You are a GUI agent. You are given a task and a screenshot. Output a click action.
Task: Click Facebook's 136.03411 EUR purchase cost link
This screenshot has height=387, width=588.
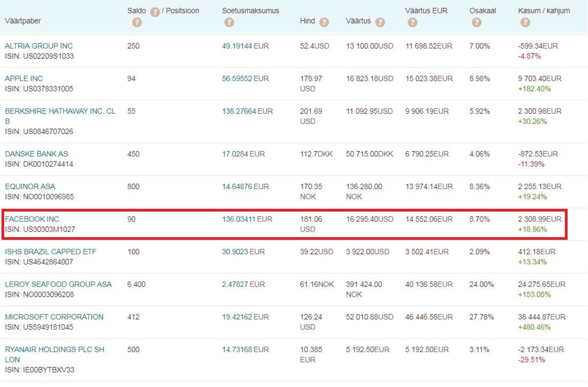click(240, 219)
